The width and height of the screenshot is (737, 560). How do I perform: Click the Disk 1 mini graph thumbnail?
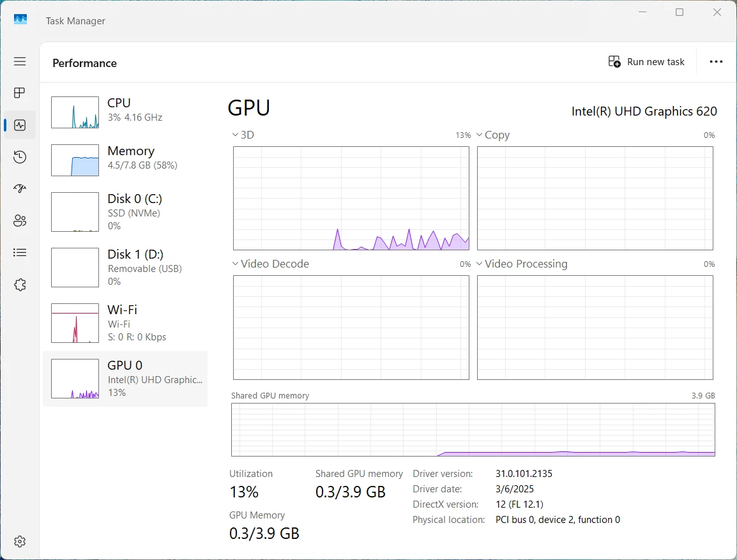(75, 268)
